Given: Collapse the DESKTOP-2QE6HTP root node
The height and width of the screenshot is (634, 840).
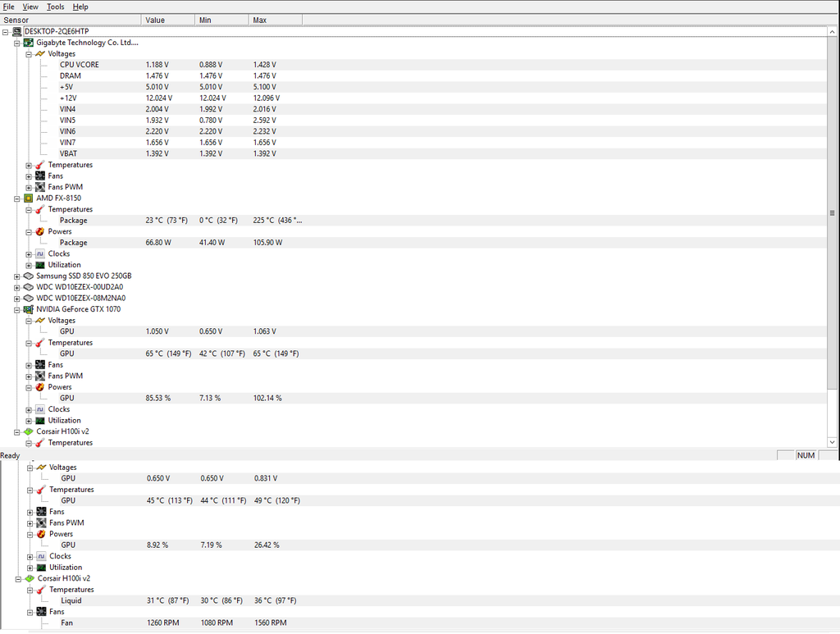Looking at the screenshot, I should [x=6, y=32].
